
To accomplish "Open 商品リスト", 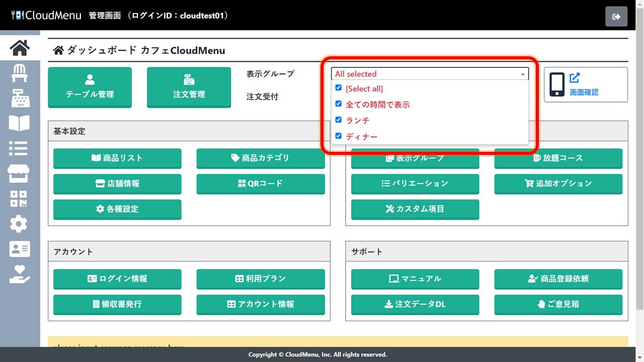I will pyautogui.click(x=117, y=158).
